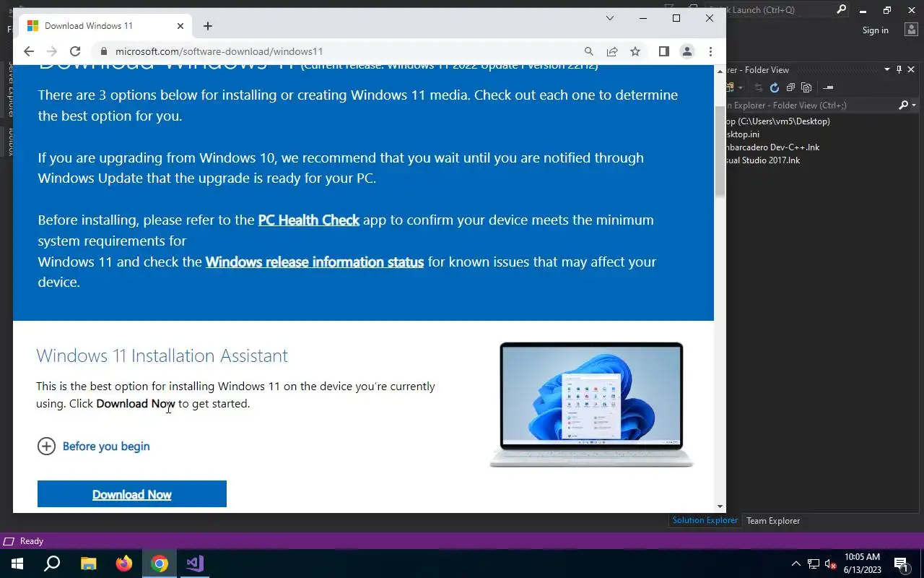Click Visual Studio Quick Launch search icon
This screenshot has height=578, width=924.
841,10
